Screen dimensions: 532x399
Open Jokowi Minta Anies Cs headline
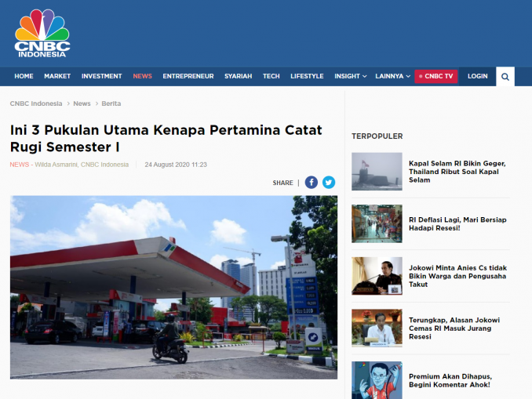[x=457, y=276]
